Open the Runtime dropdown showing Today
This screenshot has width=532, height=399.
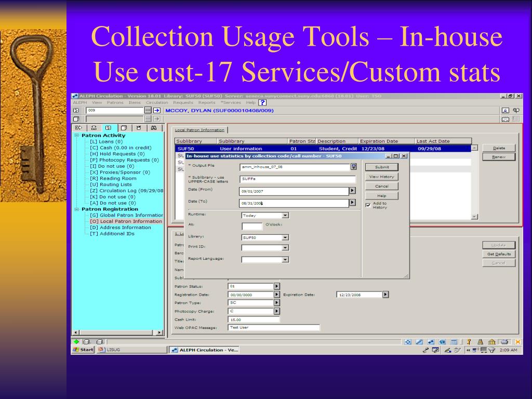(285, 215)
